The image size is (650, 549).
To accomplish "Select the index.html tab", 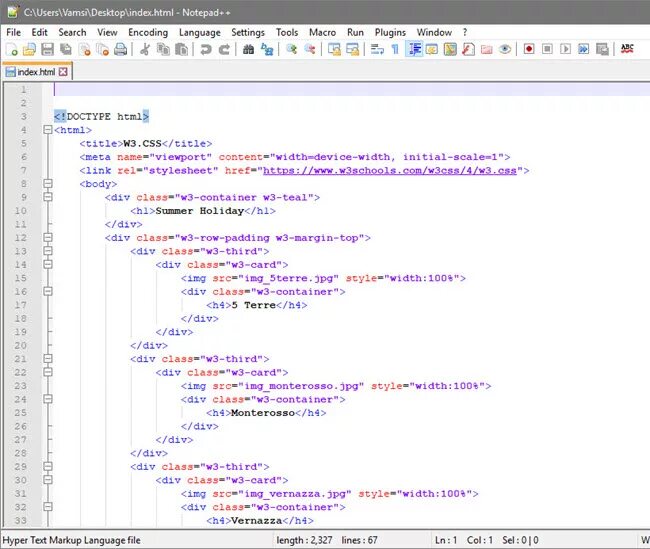I will (x=37, y=72).
